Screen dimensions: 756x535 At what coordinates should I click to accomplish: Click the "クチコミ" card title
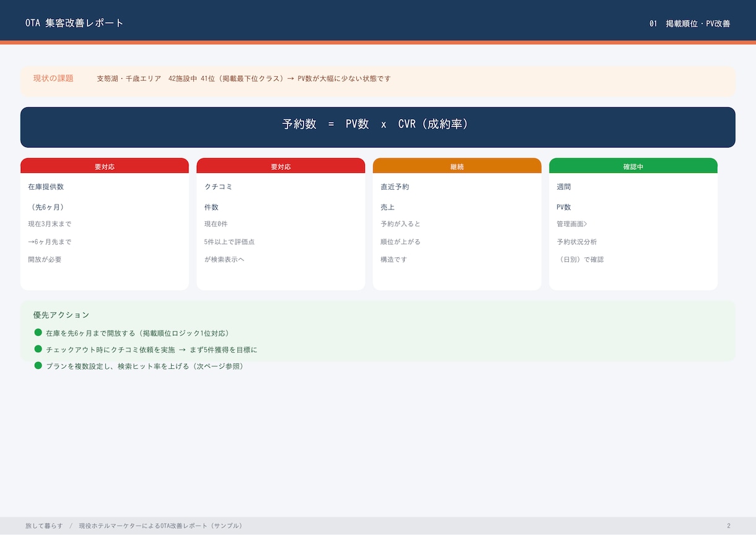point(218,187)
